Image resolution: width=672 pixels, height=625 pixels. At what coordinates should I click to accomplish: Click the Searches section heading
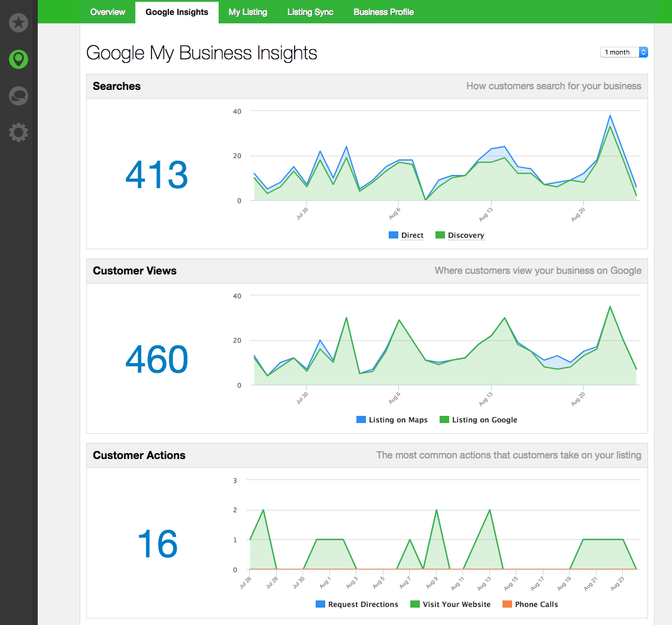117,86
